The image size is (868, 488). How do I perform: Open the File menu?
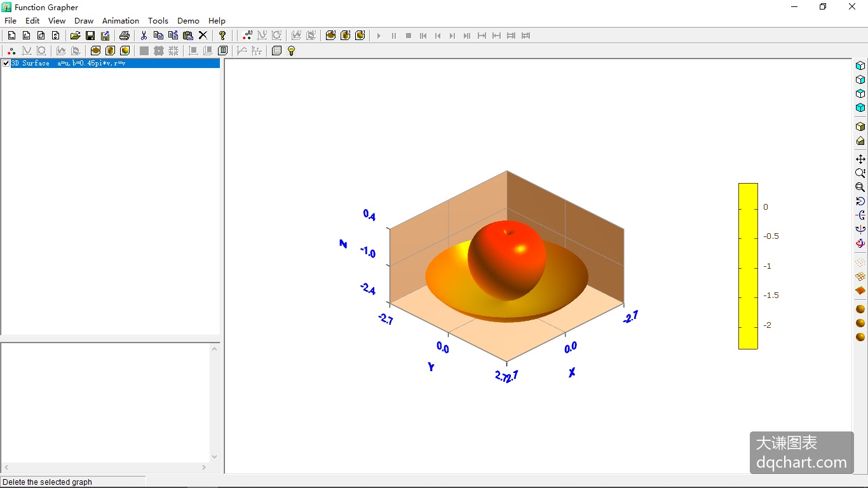[x=11, y=20]
